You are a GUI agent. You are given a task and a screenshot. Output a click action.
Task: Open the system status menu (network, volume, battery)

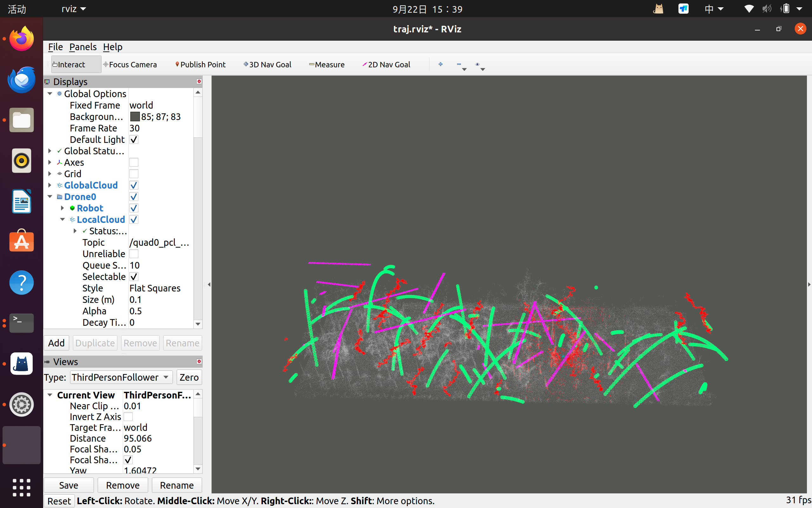773,9
